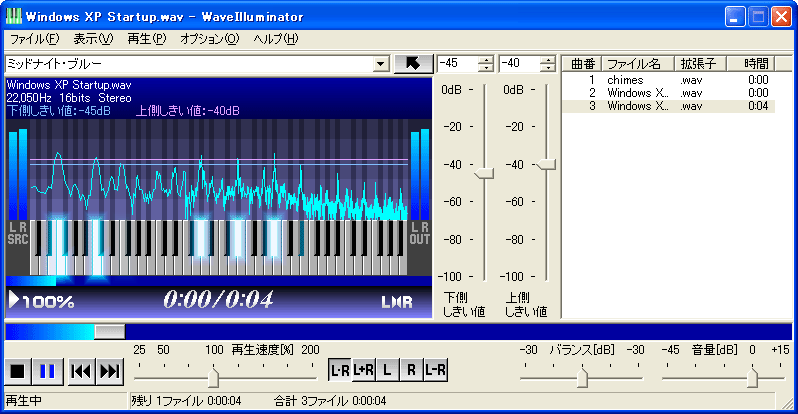Sort playlist by 曲番 column header
The width and height of the screenshot is (798, 414).
(582, 64)
